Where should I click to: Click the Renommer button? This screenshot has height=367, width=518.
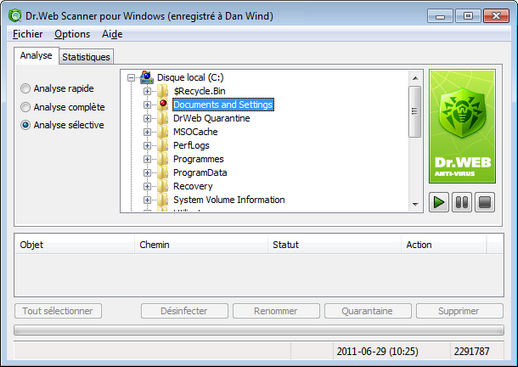point(276,311)
